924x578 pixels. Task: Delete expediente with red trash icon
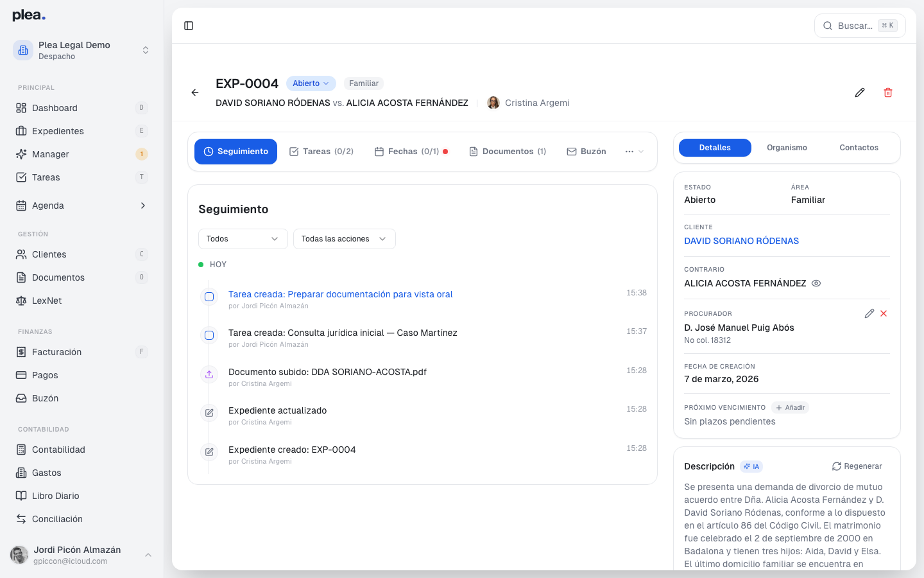pos(888,92)
